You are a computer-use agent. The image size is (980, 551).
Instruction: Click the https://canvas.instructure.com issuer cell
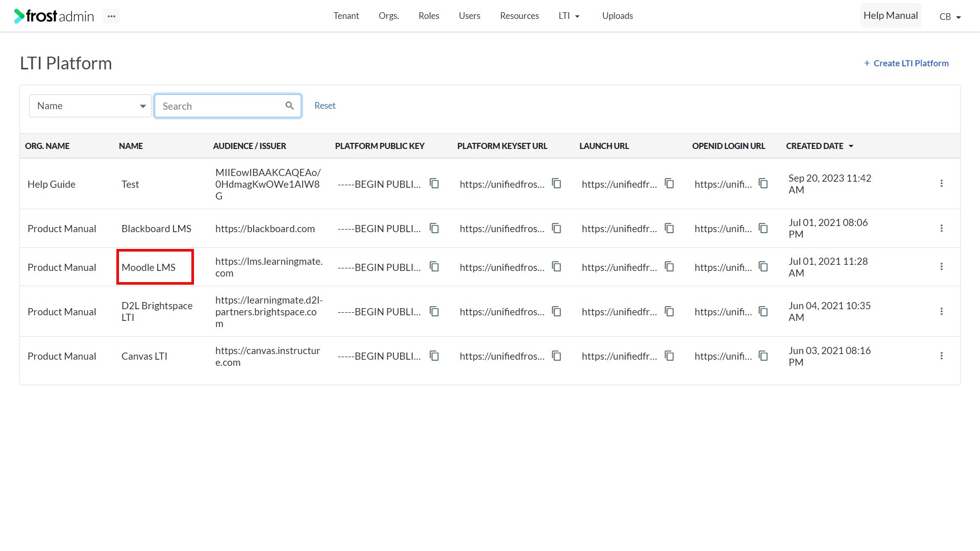268,356
